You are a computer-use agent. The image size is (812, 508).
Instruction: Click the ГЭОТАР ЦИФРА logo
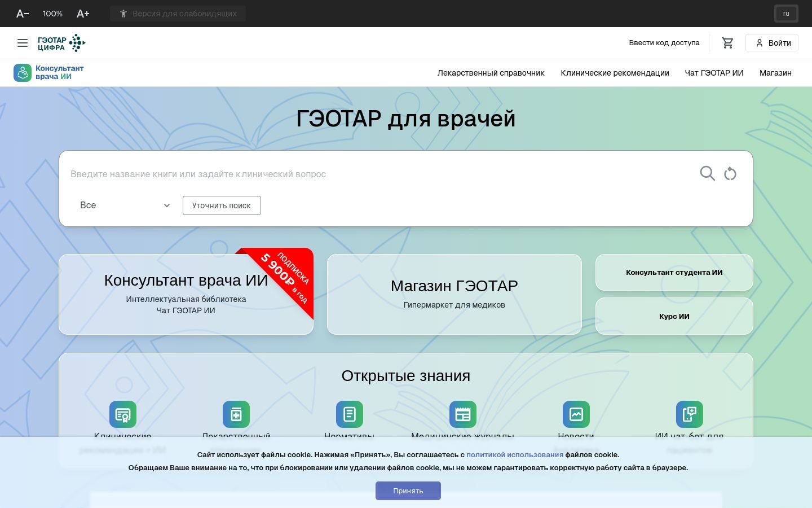61,43
